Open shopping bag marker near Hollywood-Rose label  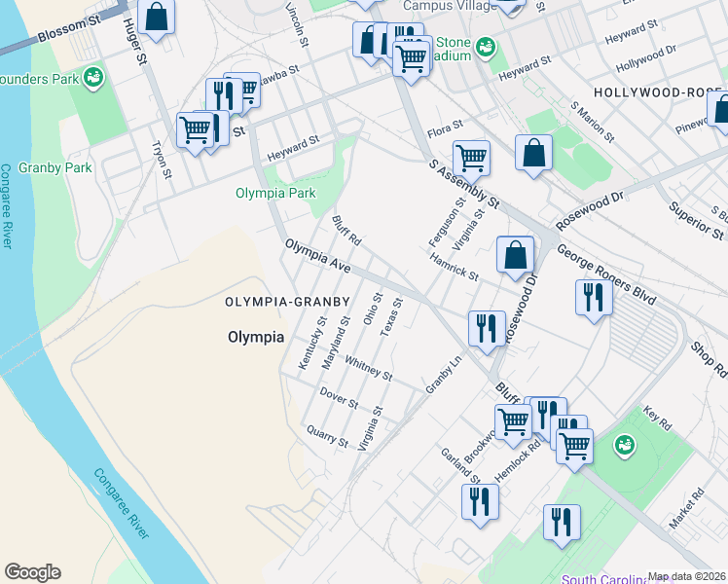tap(719, 109)
